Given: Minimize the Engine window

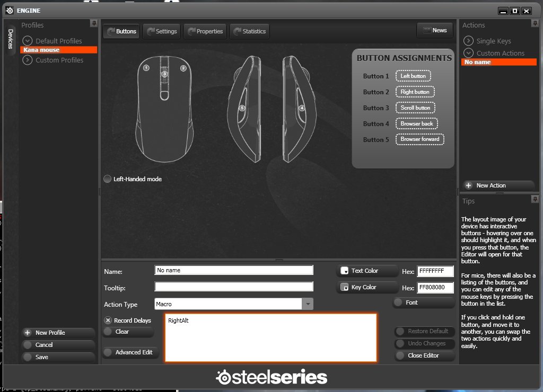Looking at the screenshot, I should [x=503, y=11].
